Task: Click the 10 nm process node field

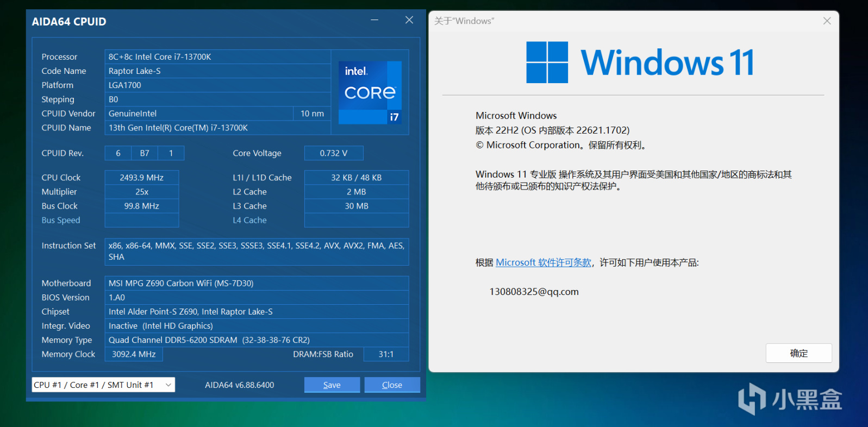Action: (x=312, y=113)
